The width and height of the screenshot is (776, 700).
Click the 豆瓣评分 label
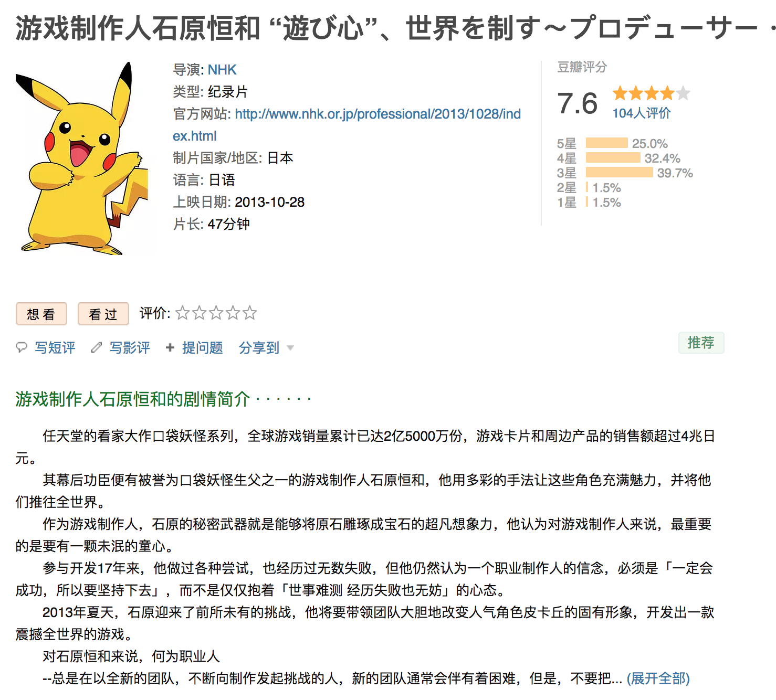click(582, 67)
